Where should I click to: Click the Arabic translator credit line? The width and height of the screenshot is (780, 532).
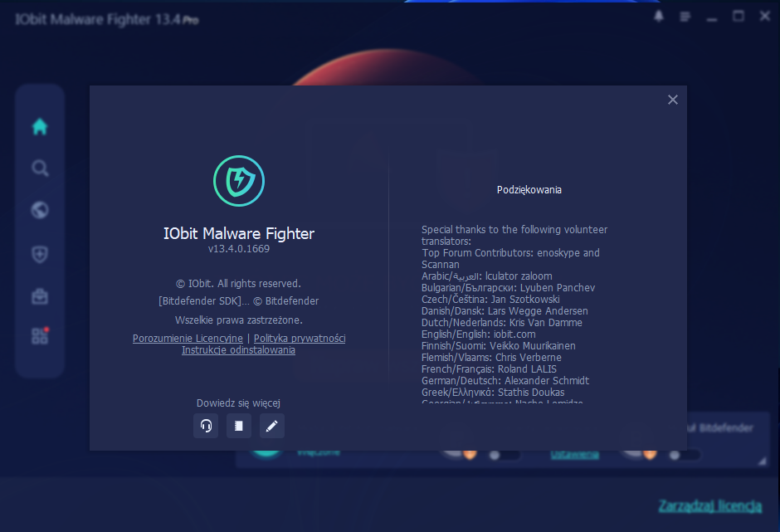tap(486, 276)
